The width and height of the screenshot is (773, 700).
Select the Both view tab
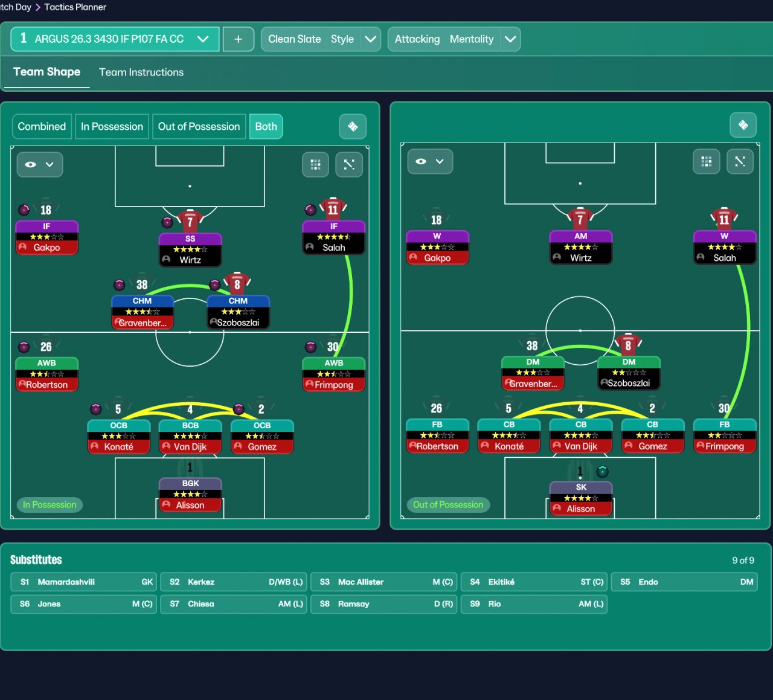(266, 126)
